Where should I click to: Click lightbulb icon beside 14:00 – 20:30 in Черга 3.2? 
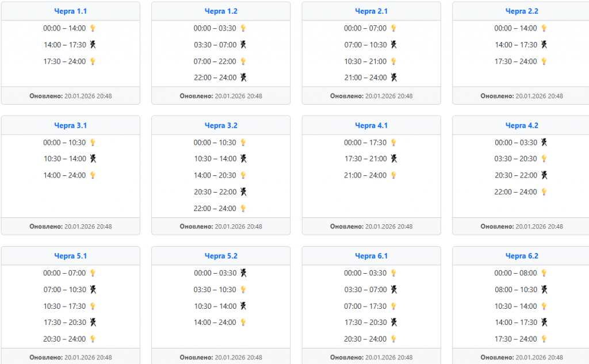[x=243, y=175]
